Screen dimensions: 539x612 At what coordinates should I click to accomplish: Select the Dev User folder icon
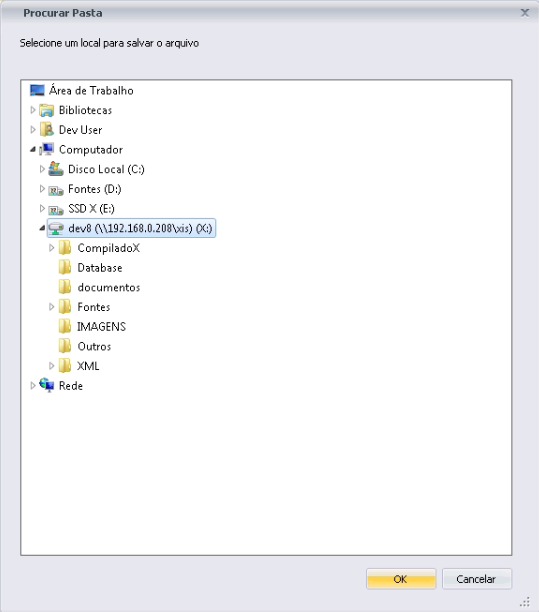pyautogui.click(x=47, y=130)
